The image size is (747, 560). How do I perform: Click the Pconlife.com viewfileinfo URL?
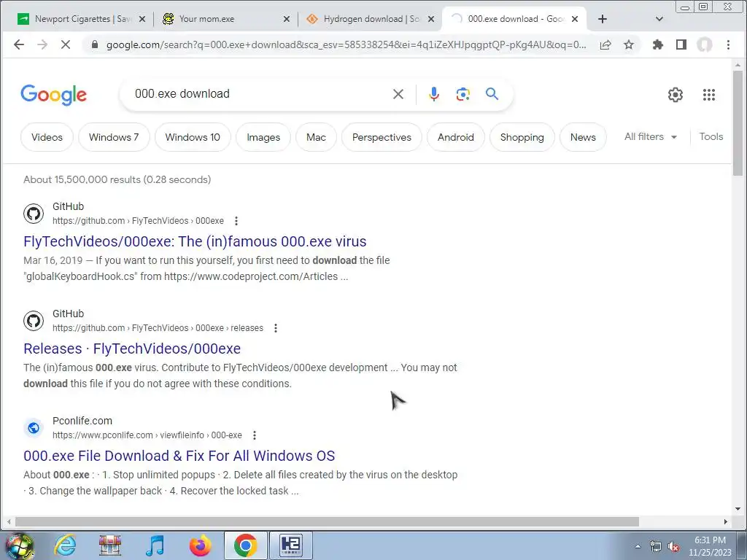coord(147,435)
